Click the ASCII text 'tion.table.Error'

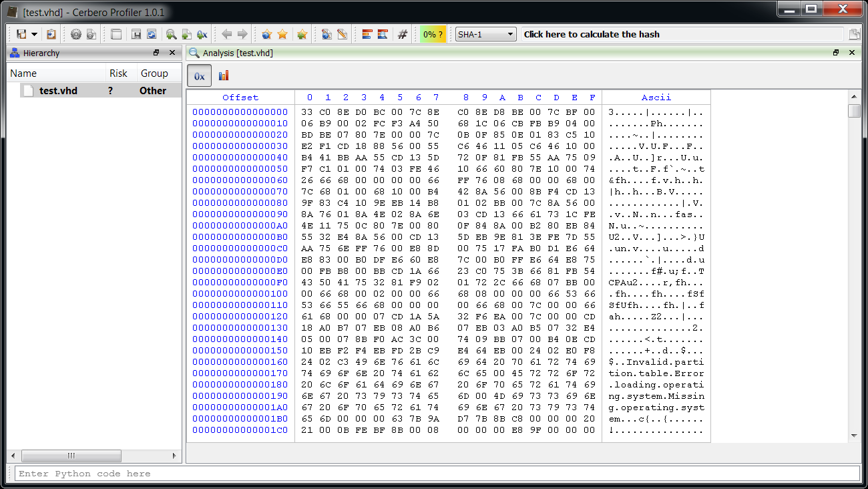point(656,373)
